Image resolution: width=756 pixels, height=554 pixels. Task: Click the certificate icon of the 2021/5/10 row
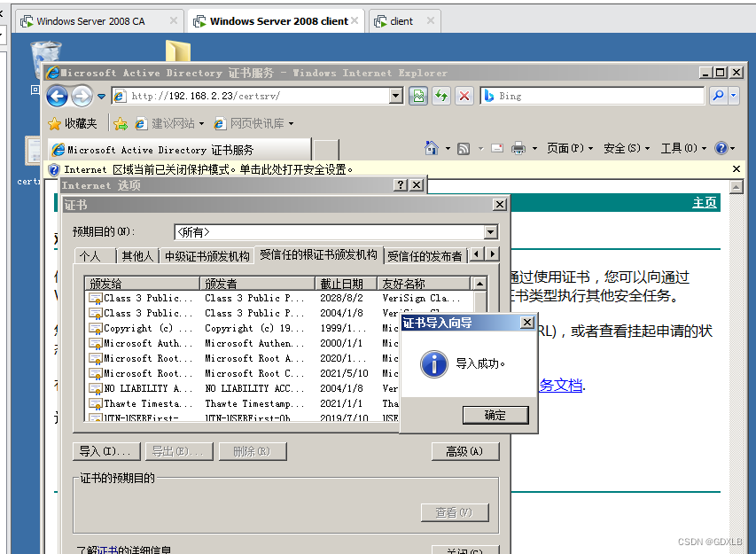(95, 374)
